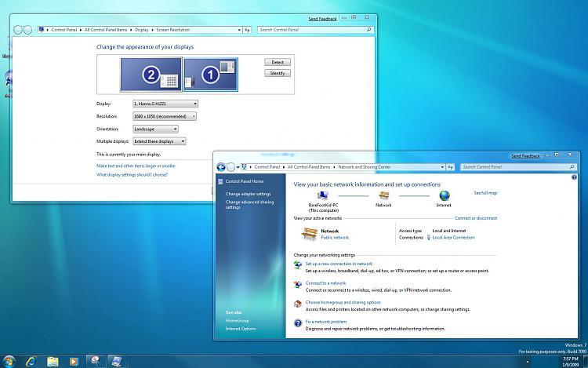Open Change adapter settings
This screenshot has height=368, width=588.
[249, 194]
